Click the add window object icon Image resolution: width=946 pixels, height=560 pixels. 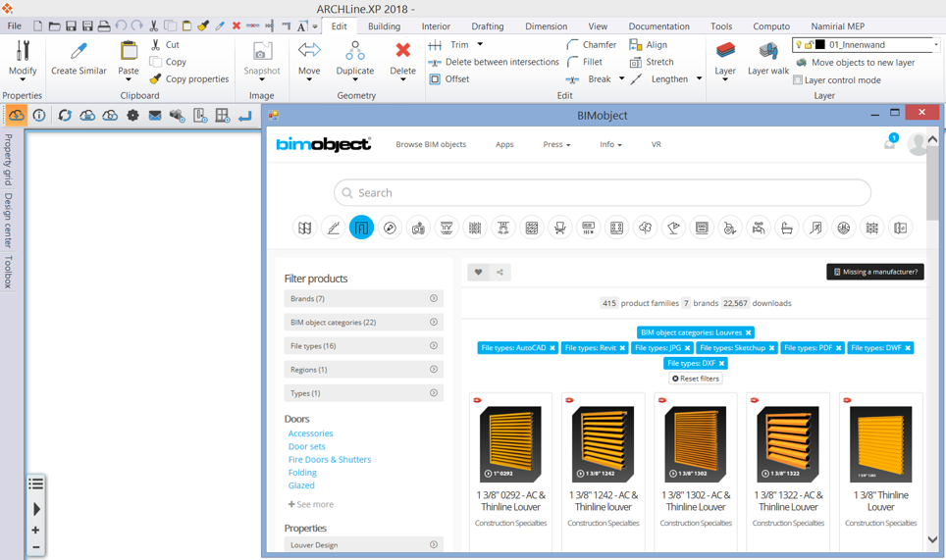pos(223,115)
